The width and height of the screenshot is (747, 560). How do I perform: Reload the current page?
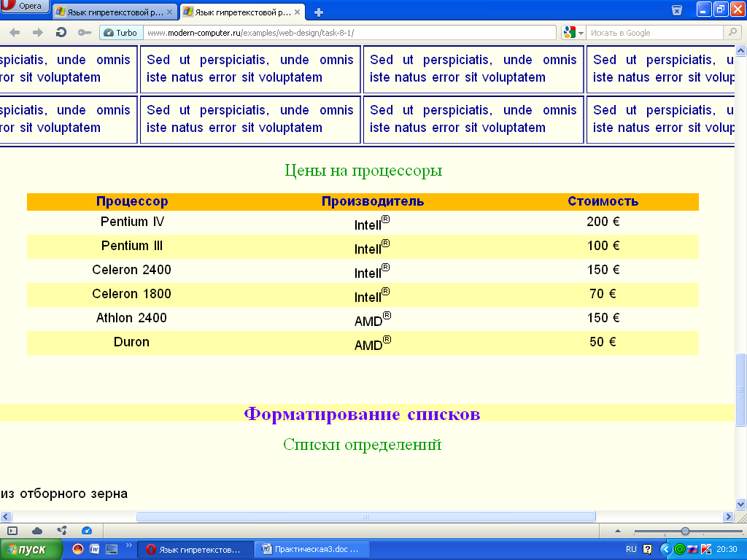[x=61, y=32]
